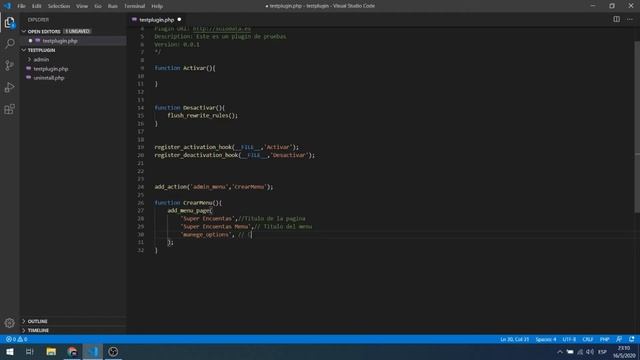Click the network icon in system tray
This screenshot has width=640, height=360.
(580, 352)
